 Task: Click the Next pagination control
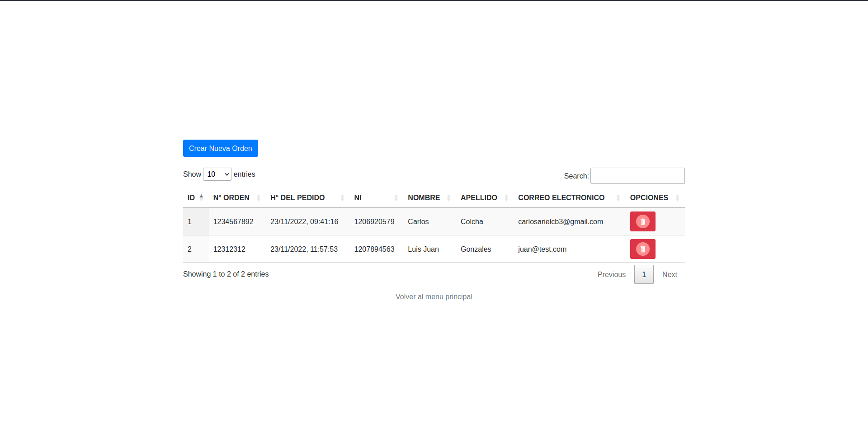click(x=670, y=274)
